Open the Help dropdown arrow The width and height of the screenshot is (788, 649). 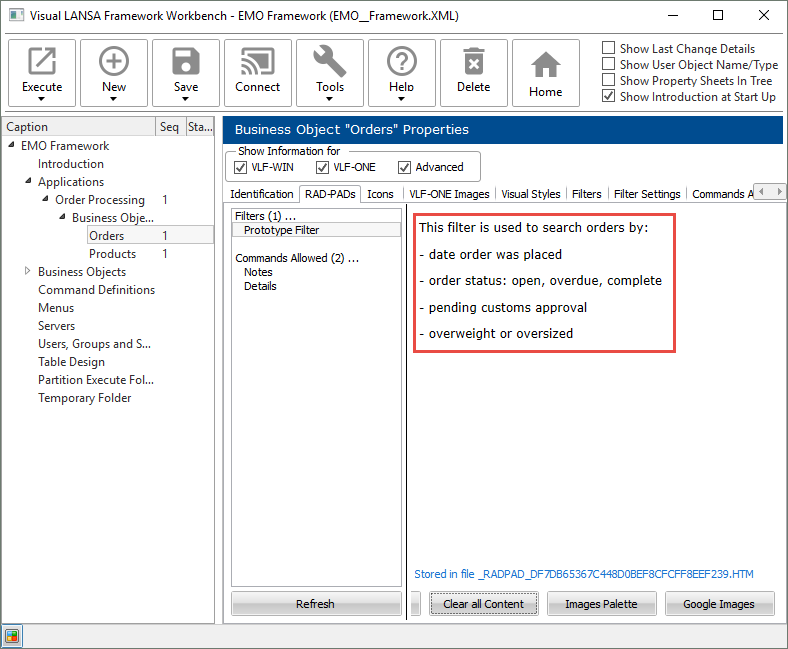coord(401,99)
